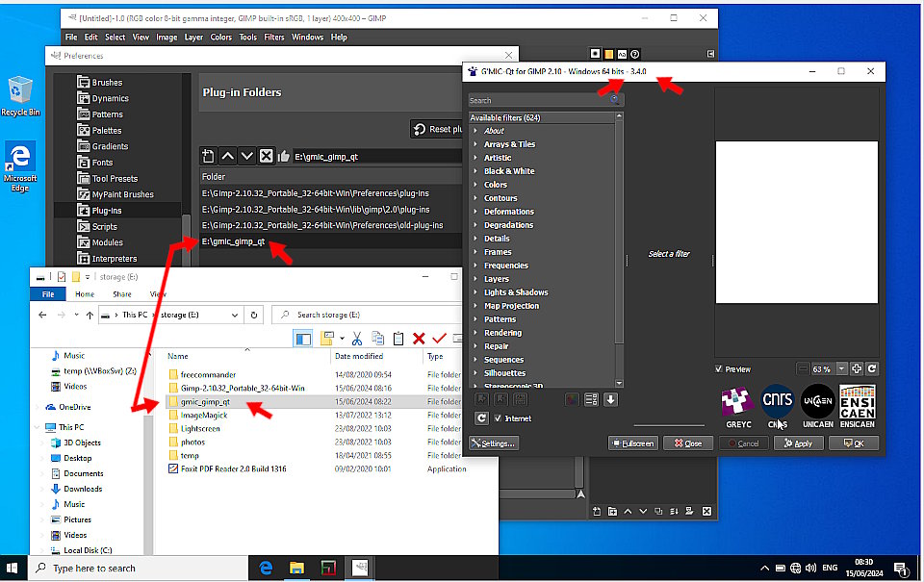Select the old-plug-ins folder path row

(331, 226)
